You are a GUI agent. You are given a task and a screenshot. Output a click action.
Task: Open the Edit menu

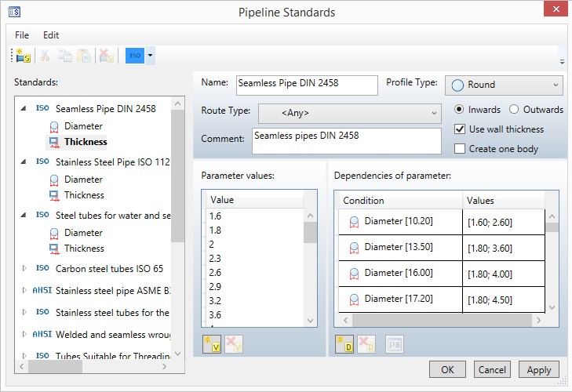pyautogui.click(x=51, y=35)
